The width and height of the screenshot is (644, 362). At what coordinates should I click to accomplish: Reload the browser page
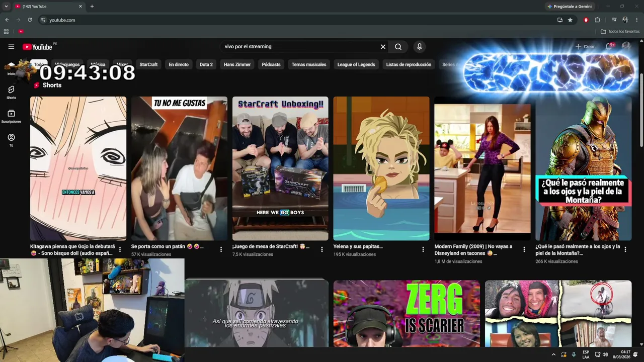pos(30,20)
